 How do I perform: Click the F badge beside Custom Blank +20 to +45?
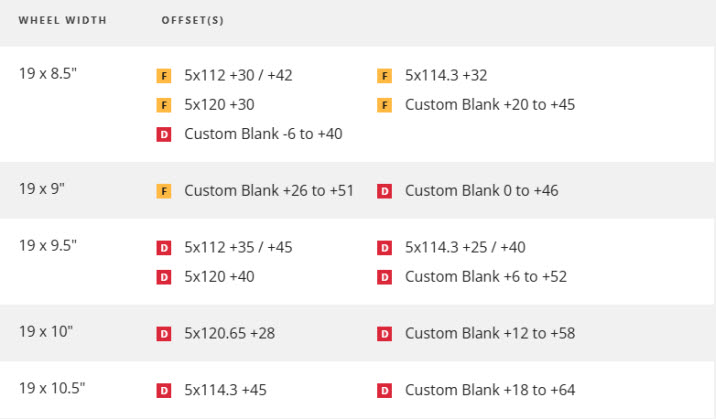tap(384, 105)
